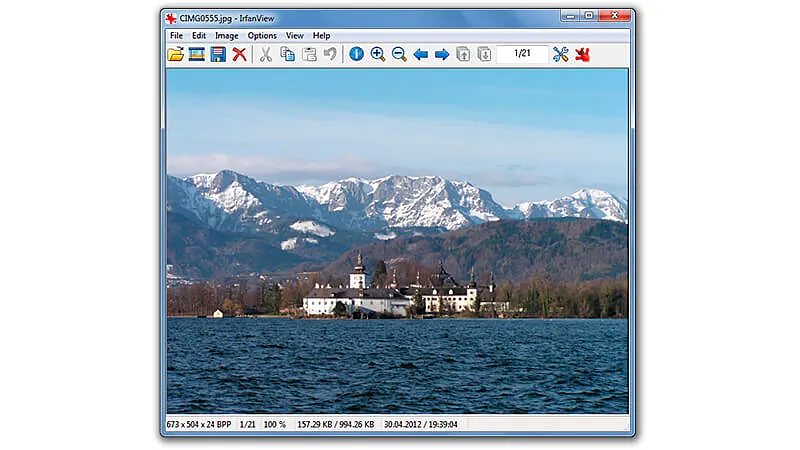This screenshot has height=450, width=800.
Task: Zoom in with the magnifier plus icon
Action: [x=378, y=54]
